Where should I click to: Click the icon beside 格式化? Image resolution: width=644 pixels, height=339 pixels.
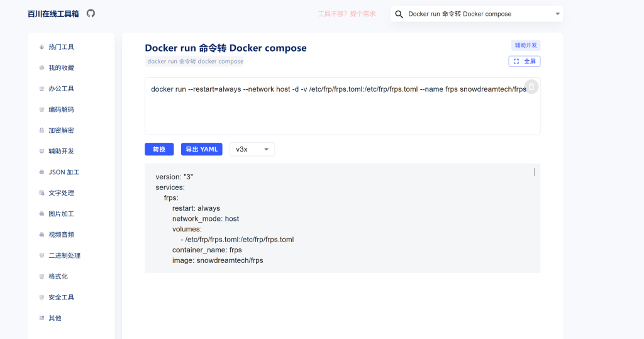coord(42,277)
